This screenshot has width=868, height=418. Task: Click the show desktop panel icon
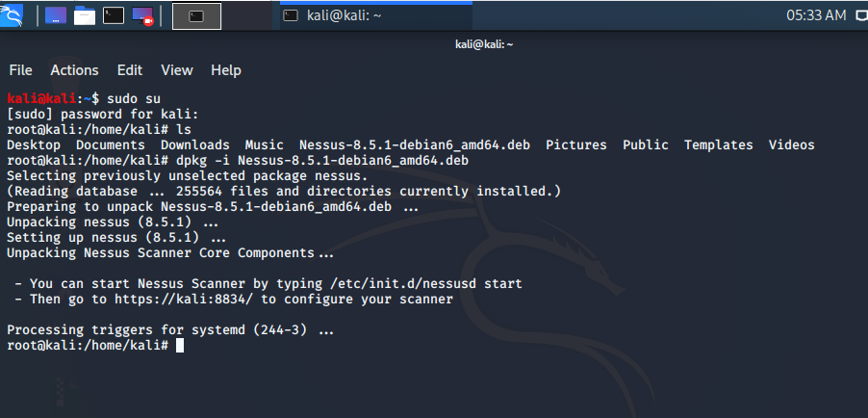click(56, 15)
